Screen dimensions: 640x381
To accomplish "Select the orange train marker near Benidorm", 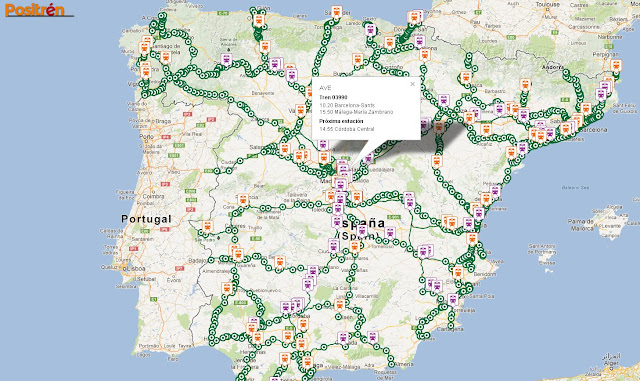I will click(x=458, y=272).
